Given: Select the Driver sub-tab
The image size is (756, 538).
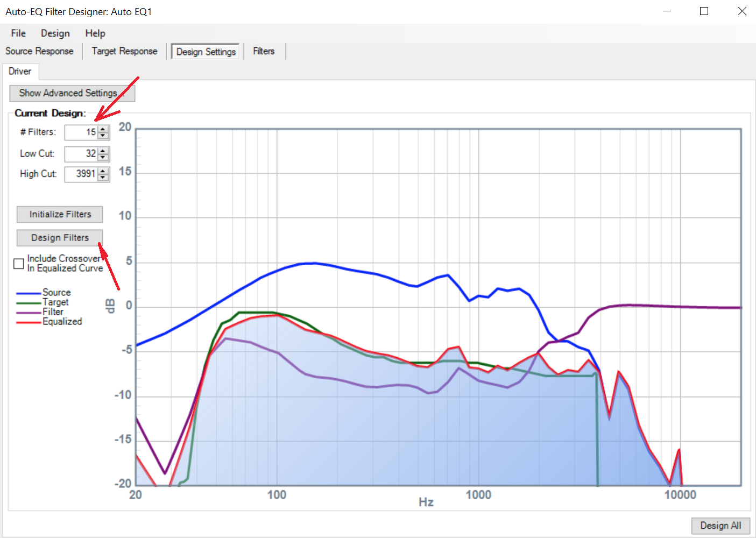Looking at the screenshot, I should pyautogui.click(x=20, y=72).
